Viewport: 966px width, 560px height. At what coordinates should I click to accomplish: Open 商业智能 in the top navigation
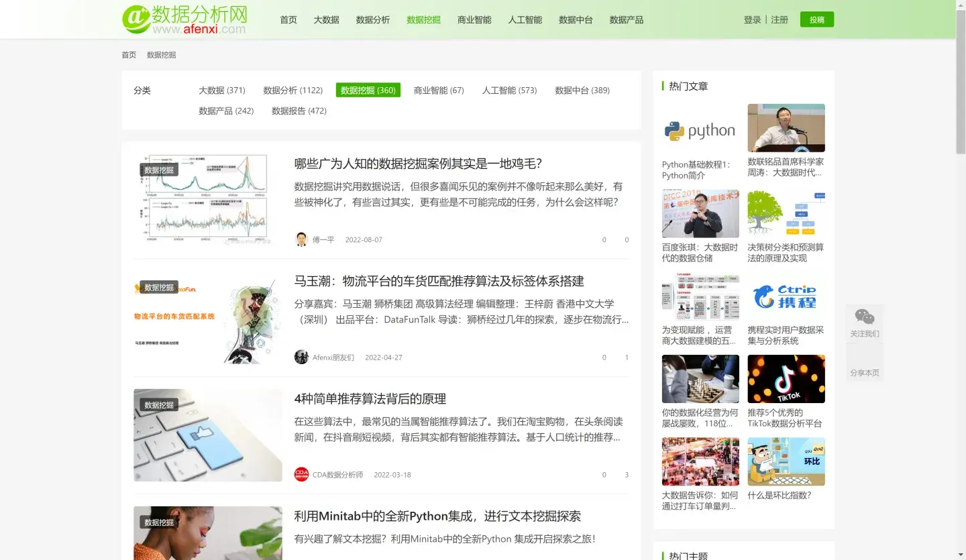click(x=474, y=19)
